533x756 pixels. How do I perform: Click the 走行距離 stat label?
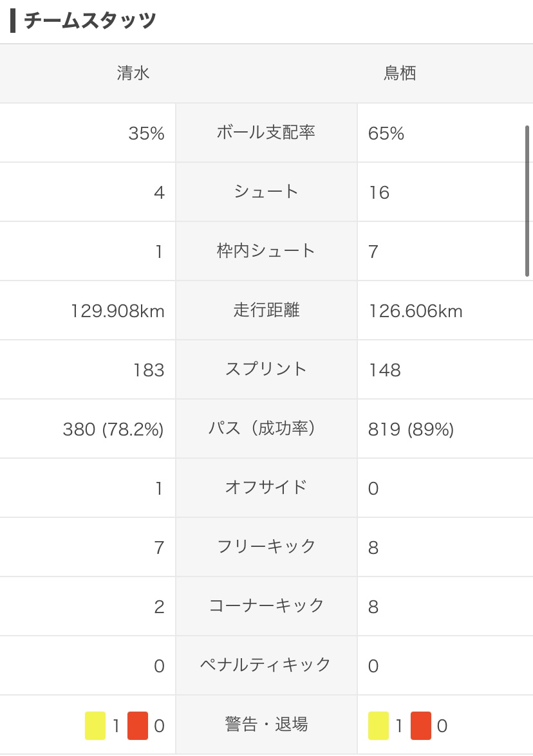[266, 310]
